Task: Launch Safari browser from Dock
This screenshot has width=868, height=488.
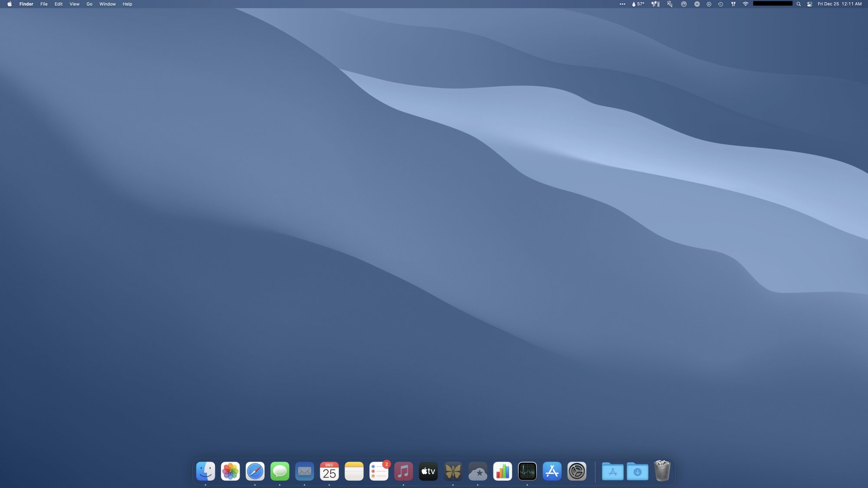Action: (x=255, y=472)
